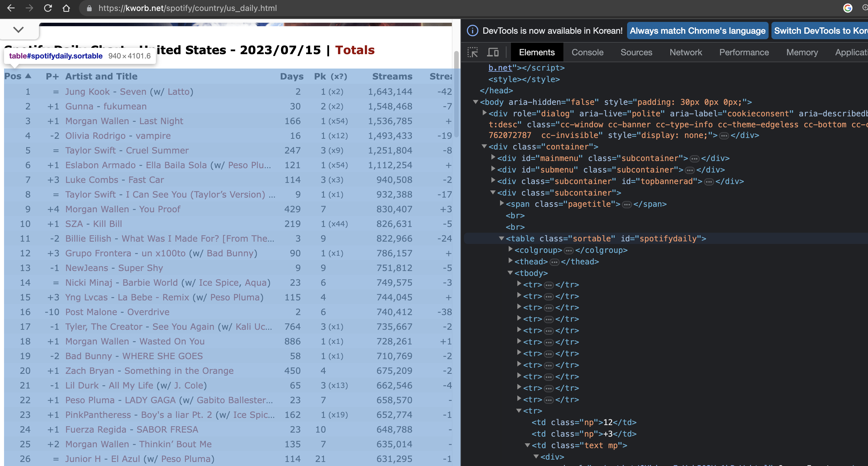Screen dimensions: 868x466
Task: Click the Google account icon
Action: [848, 8]
